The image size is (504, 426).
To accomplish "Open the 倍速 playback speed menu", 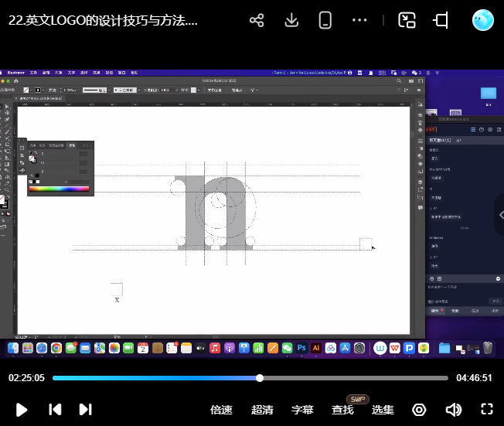I will coord(221,410).
